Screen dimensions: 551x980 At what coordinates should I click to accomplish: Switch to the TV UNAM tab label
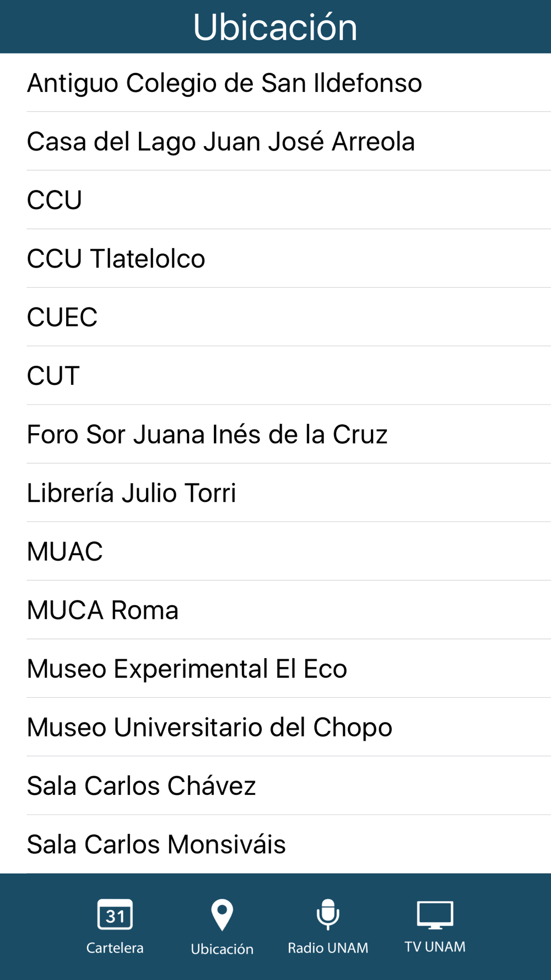tap(435, 947)
